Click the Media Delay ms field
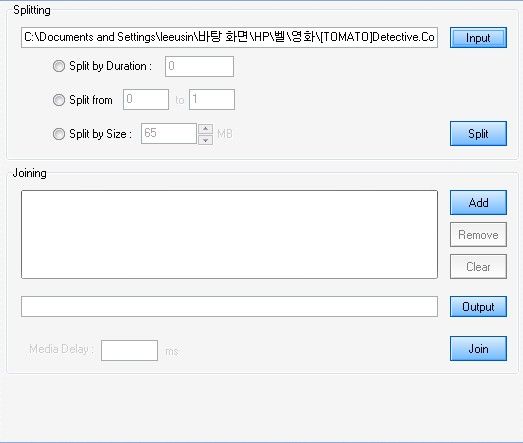This screenshot has height=443, width=523. click(129, 351)
